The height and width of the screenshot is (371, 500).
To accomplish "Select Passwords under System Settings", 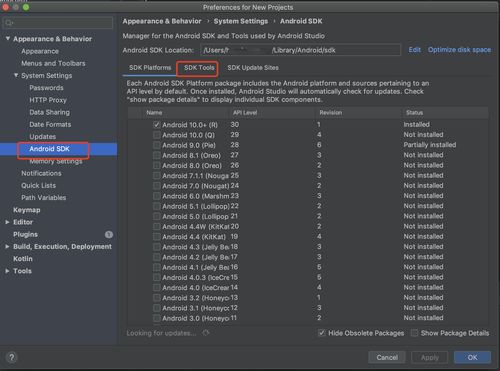I will coord(46,88).
